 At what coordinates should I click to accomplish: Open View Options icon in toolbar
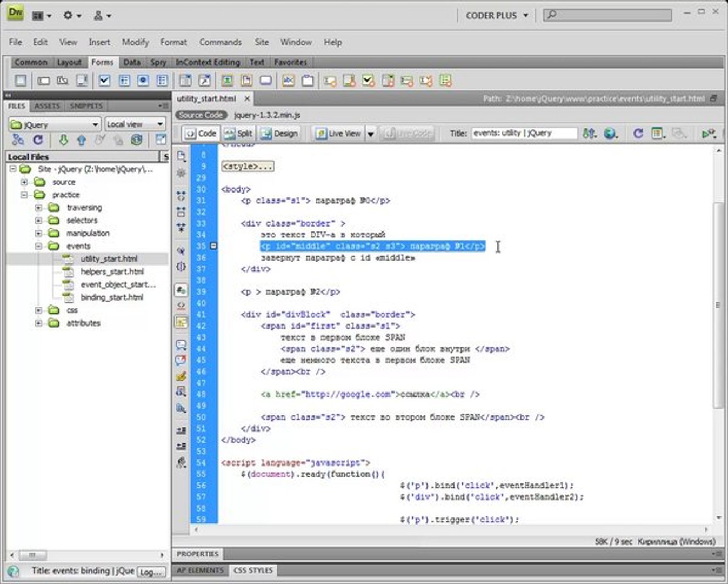tap(658, 133)
